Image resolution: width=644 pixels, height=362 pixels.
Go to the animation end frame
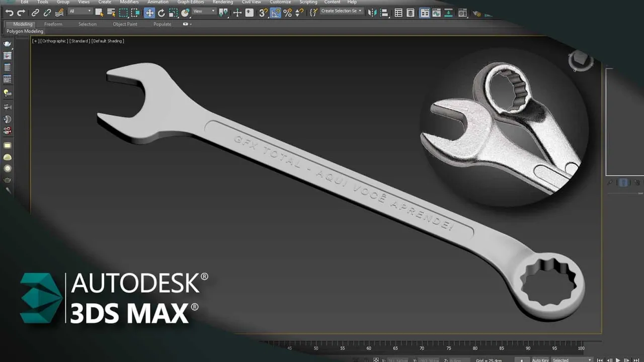[x=636, y=360]
